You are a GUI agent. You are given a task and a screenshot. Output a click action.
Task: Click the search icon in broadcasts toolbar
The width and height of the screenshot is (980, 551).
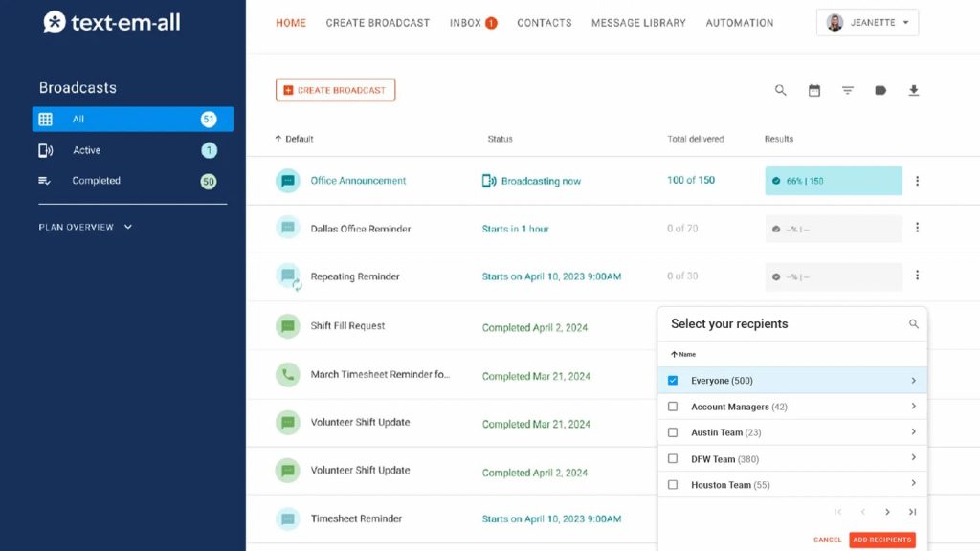(781, 91)
